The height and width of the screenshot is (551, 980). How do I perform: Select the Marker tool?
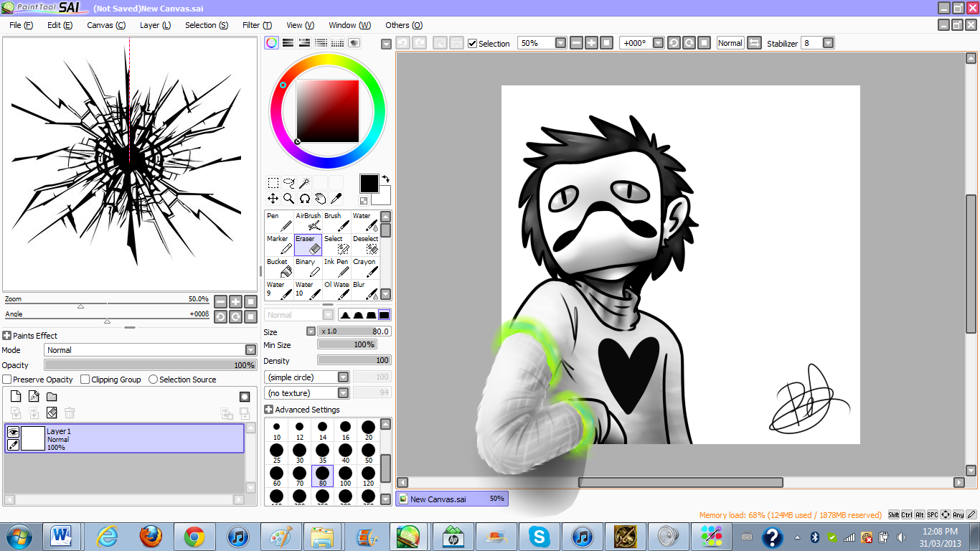(x=279, y=245)
